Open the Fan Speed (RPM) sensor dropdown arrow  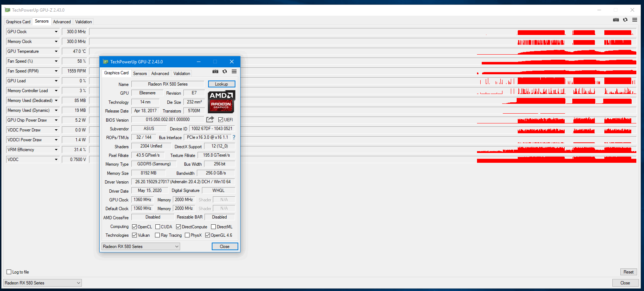[56, 71]
